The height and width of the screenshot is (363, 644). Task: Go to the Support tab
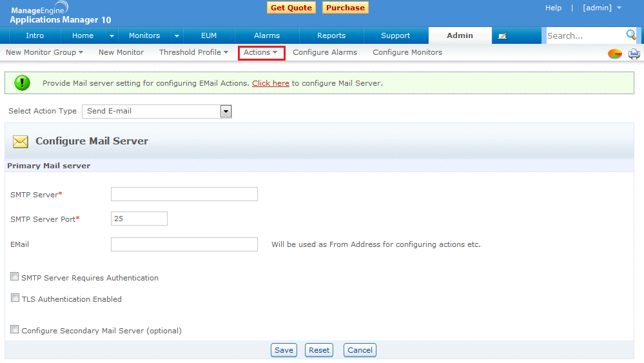395,35
